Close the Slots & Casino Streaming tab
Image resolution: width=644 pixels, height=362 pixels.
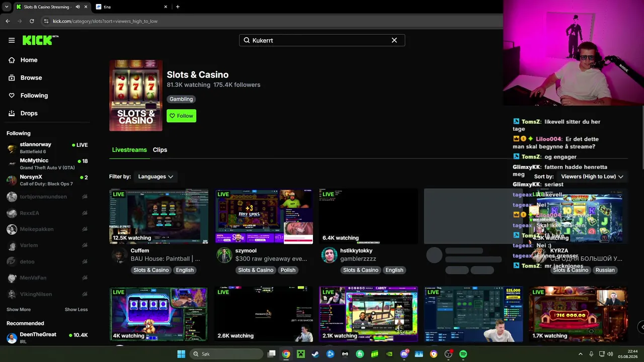pos(86,7)
